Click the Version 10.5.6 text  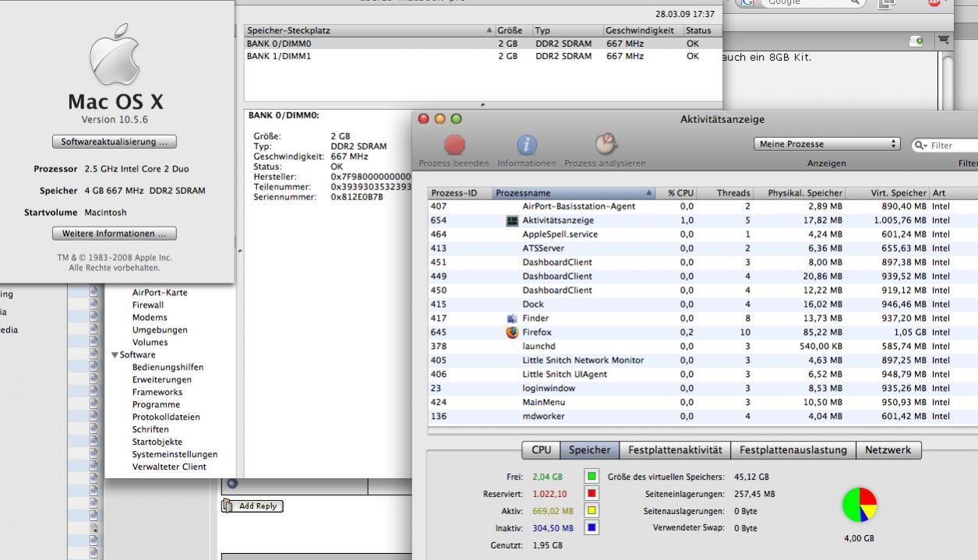(115, 120)
